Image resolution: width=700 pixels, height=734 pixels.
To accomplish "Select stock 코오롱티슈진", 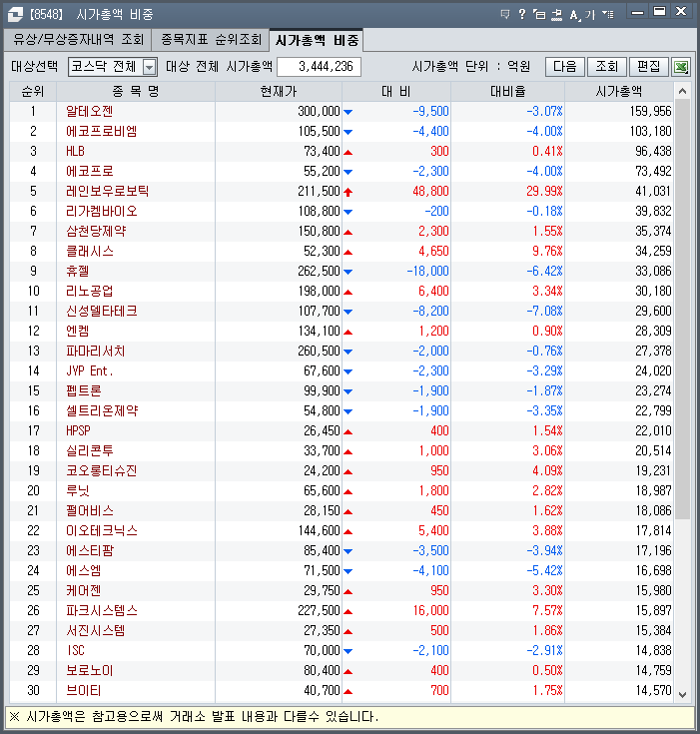I will [x=101, y=471].
